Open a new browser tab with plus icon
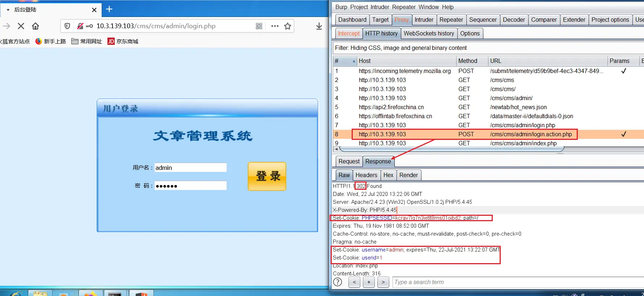644x296 pixels. pyautogui.click(x=109, y=9)
